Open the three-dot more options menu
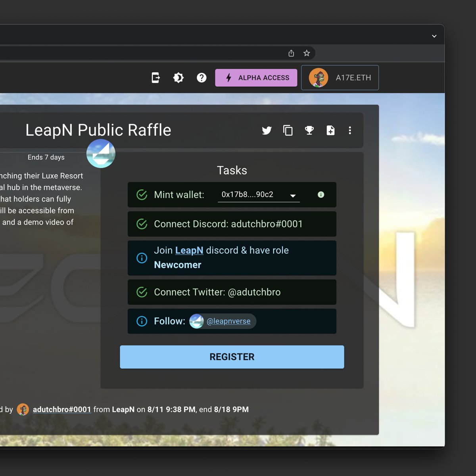476x476 pixels. 350,131
